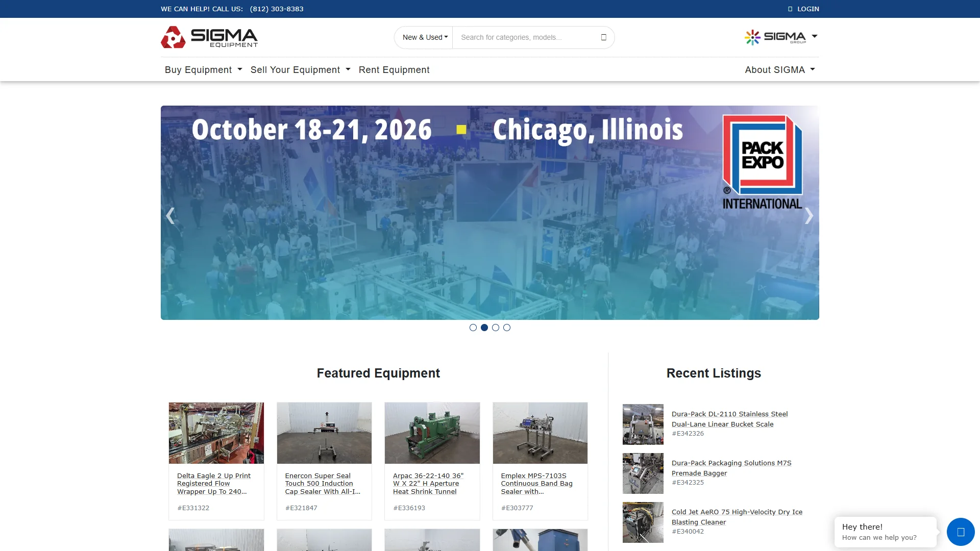980x551 pixels.
Task: Open the Hey there chat message popup
Action: coord(886,532)
